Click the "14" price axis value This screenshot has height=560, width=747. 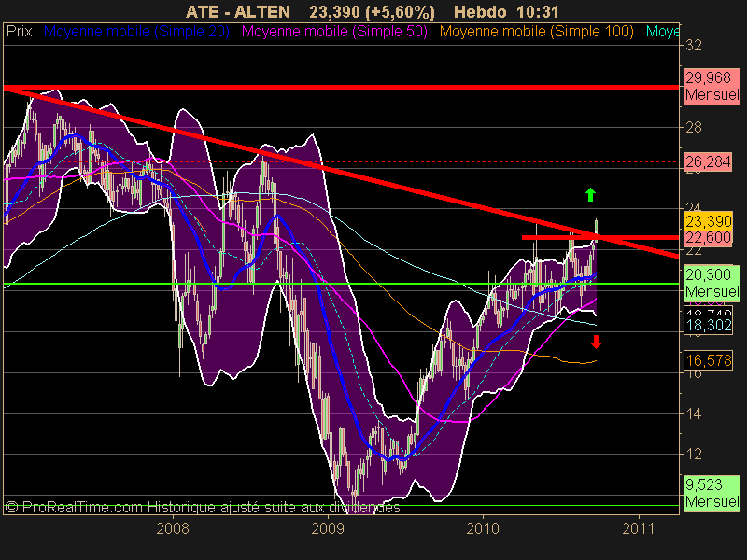click(693, 413)
